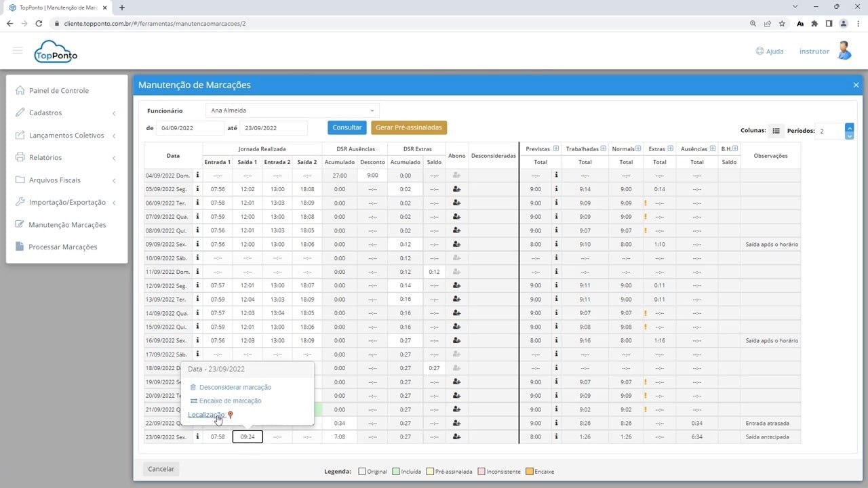The image size is (868, 488).
Task: Open the Colunas list icon
Action: pyautogui.click(x=776, y=131)
